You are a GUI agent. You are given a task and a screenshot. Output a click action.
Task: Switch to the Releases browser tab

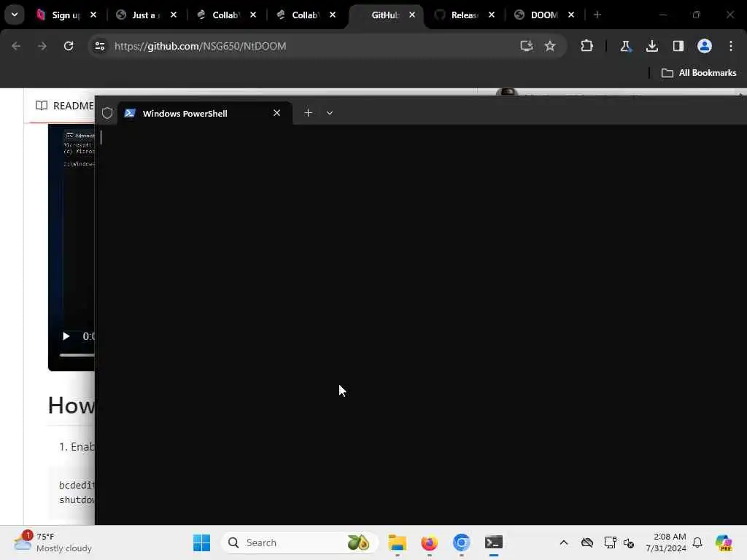(464, 15)
